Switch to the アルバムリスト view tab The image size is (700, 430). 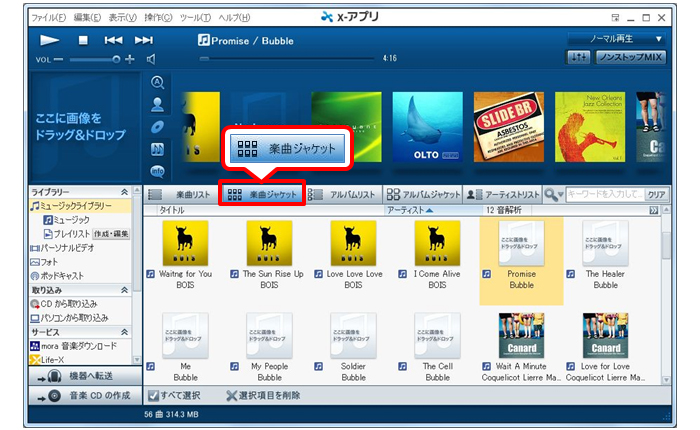(344, 194)
